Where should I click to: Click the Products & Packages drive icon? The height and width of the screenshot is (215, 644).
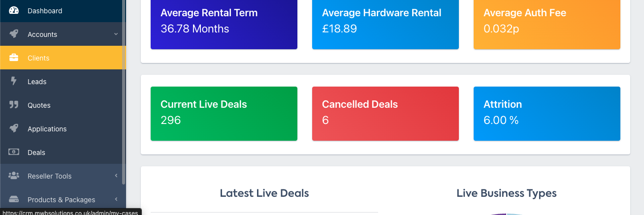pyautogui.click(x=14, y=199)
